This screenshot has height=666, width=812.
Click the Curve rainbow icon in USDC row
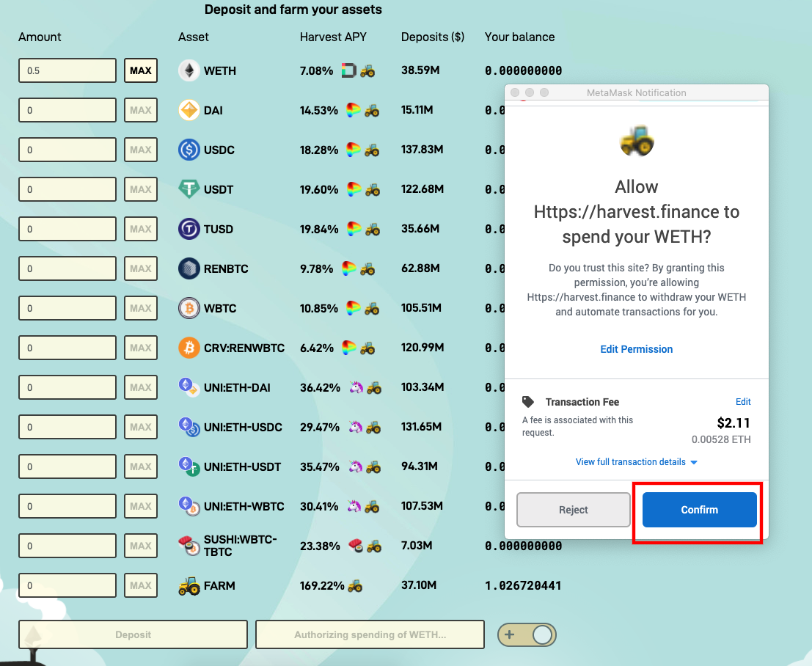pyautogui.click(x=353, y=150)
